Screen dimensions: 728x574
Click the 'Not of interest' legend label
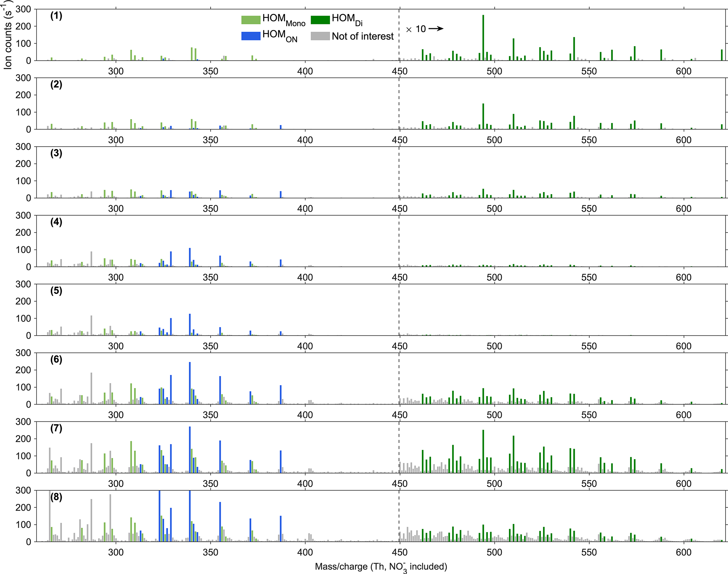click(362, 36)
